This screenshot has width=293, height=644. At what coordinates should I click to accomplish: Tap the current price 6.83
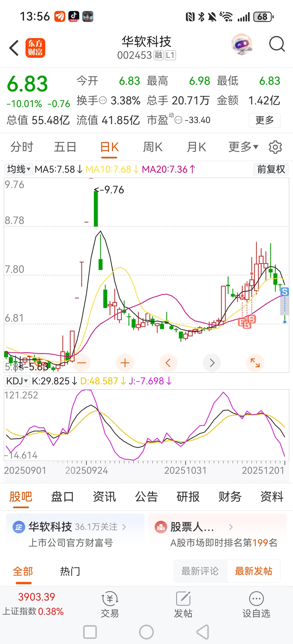point(27,84)
